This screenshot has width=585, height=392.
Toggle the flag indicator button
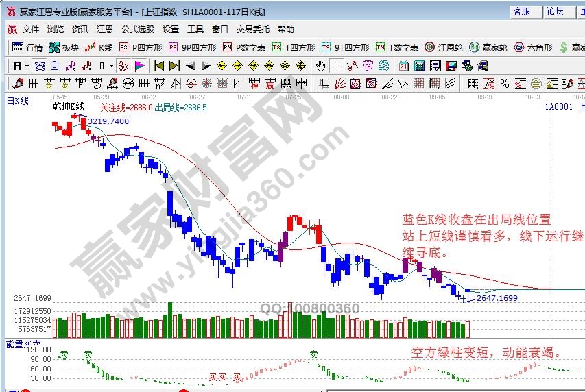pyautogui.click(x=140, y=66)
